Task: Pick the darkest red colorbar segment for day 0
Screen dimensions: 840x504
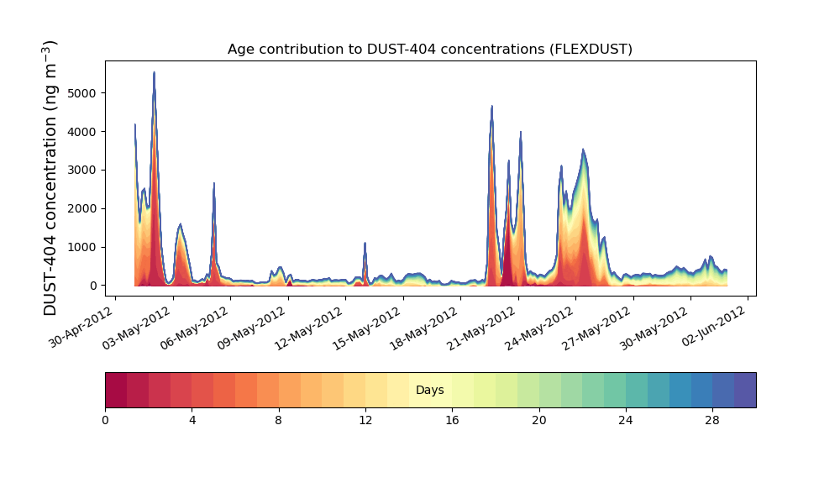Action: 116,390
